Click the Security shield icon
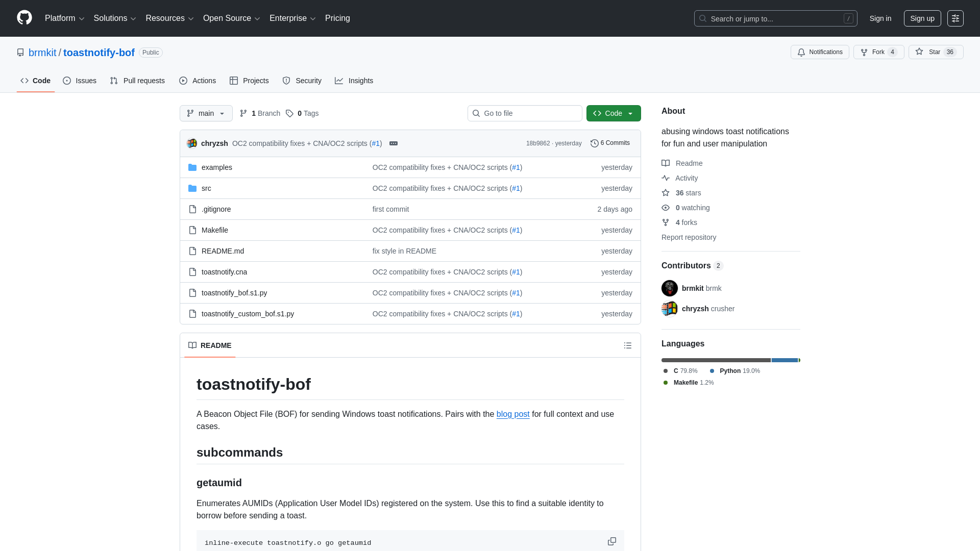The width and height of the screenshot is (980, 551). pos(286,81)
